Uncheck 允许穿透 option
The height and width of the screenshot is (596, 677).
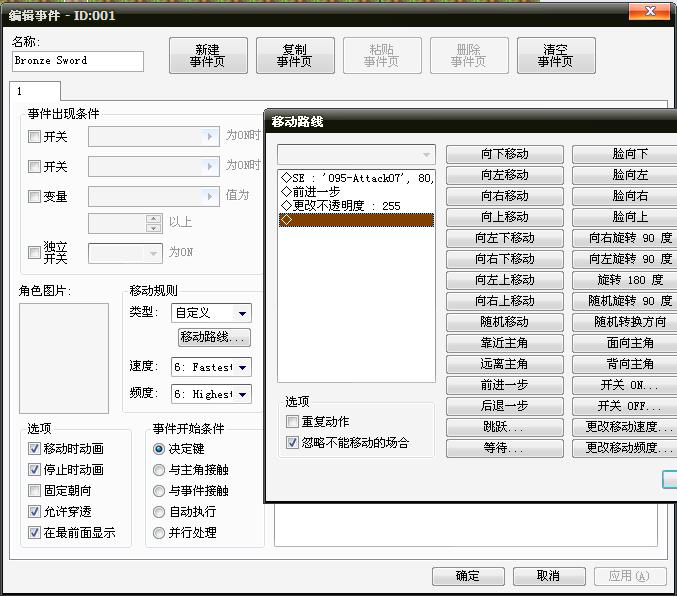(x=34, y=511)
